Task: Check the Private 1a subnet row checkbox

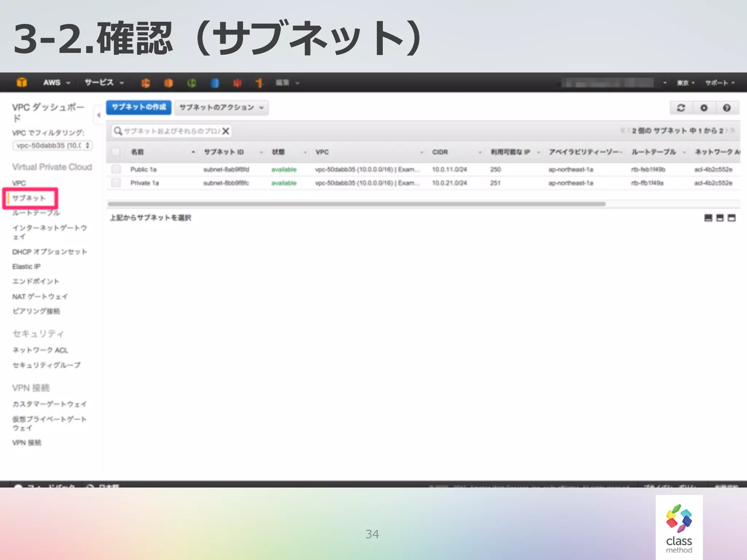Action: tap(116, 183)
